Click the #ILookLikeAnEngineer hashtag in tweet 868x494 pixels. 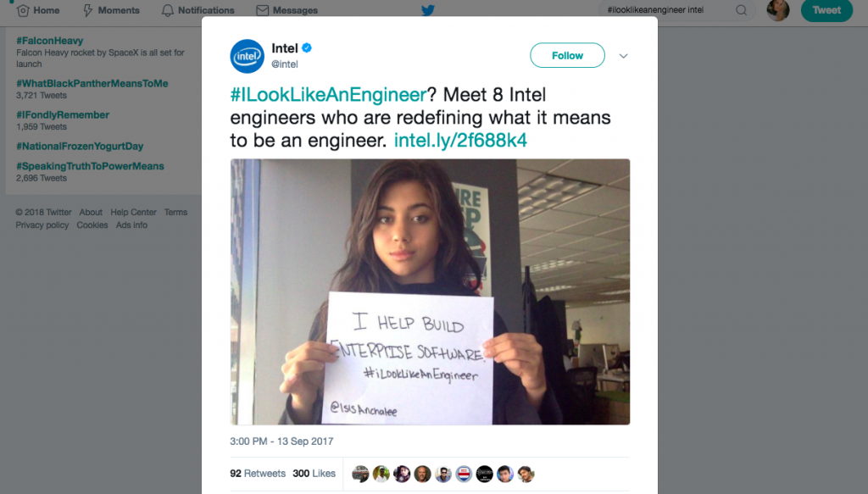click(x=328, y=95)
